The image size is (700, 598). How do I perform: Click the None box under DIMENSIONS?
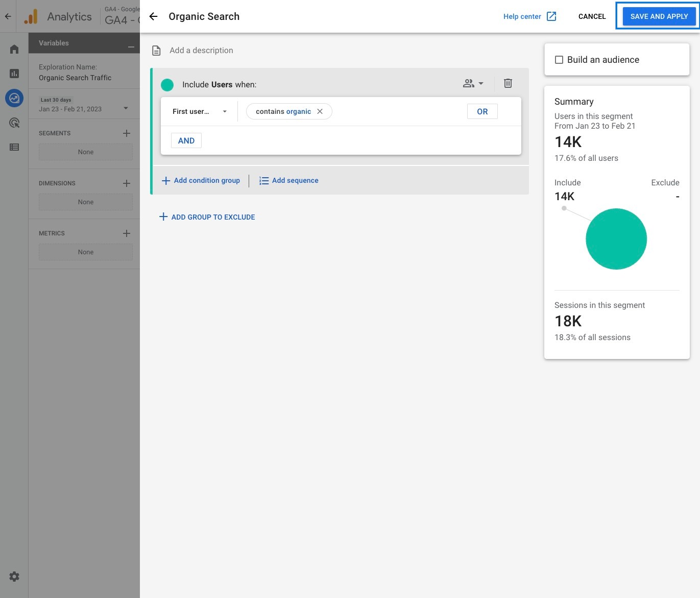86,202
